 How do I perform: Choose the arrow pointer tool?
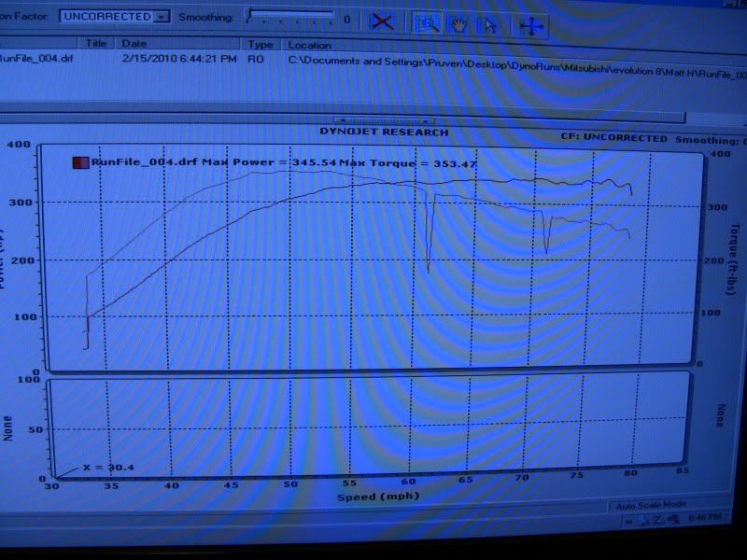point(486,24)
